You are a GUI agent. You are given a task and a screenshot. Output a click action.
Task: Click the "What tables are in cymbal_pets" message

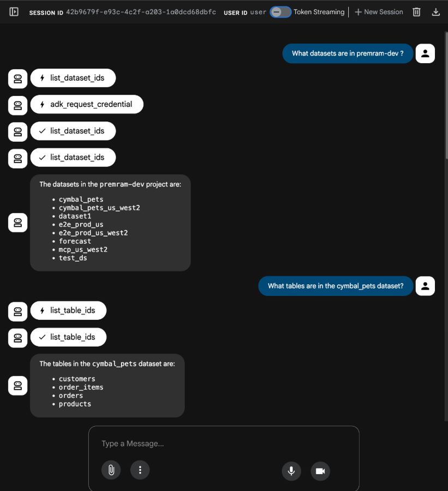[336, 286]
